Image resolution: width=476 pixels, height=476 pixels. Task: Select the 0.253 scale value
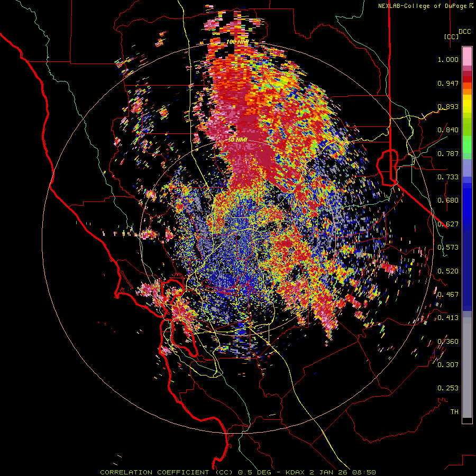[448, 388]
